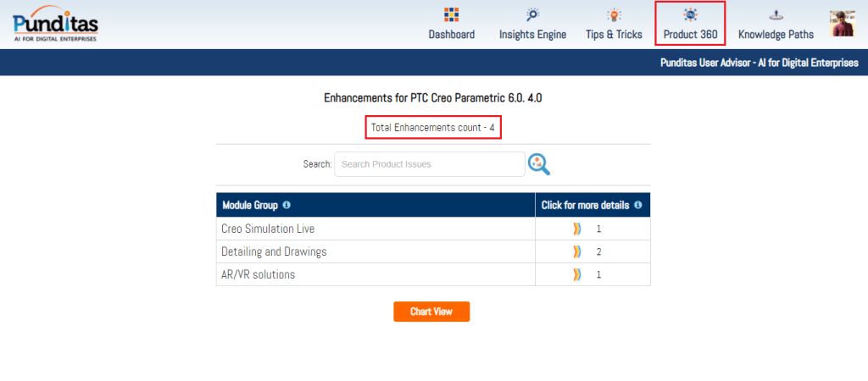The image size is (868, 381).
Task: Click the Dashboard grid icon
Action: (451, 15)
